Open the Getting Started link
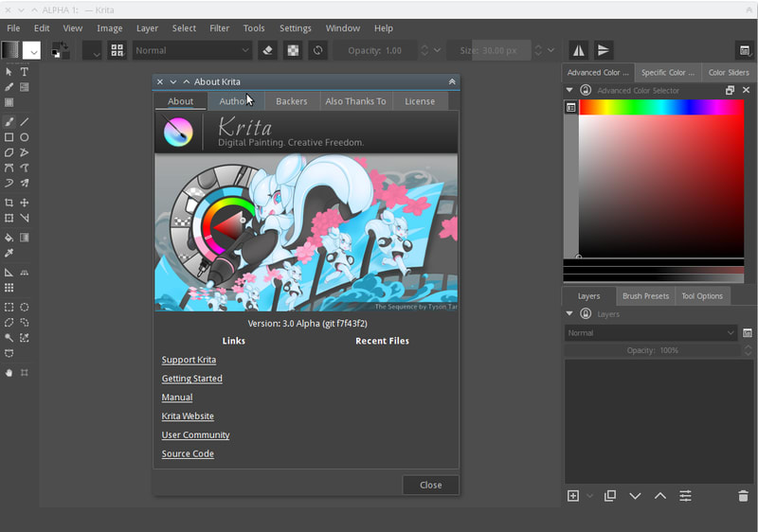 tap(191, 379)
